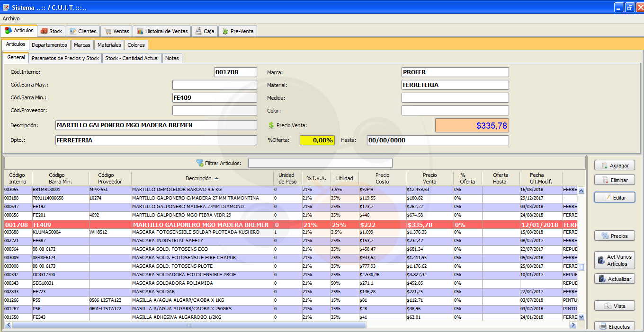
Task: Click the Vista button
Action: (615, 306)
